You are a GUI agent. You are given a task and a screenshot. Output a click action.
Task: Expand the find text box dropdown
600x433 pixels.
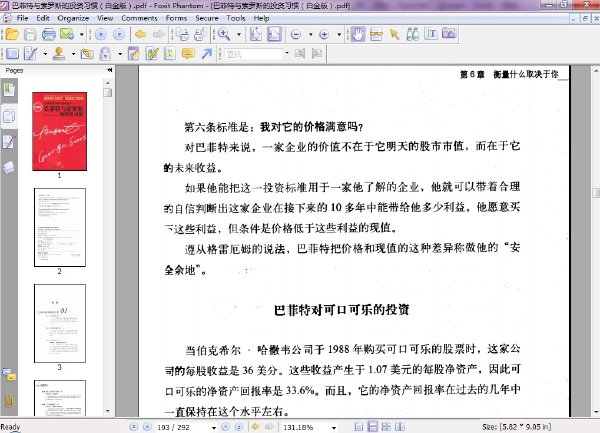pyautogui.click(x=287, y=53)
